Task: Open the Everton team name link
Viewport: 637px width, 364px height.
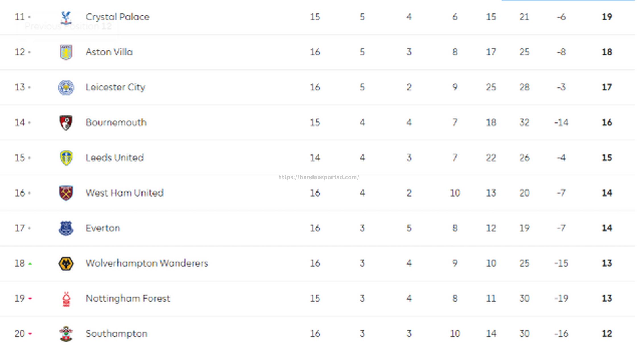Action: tap(103, 228)
